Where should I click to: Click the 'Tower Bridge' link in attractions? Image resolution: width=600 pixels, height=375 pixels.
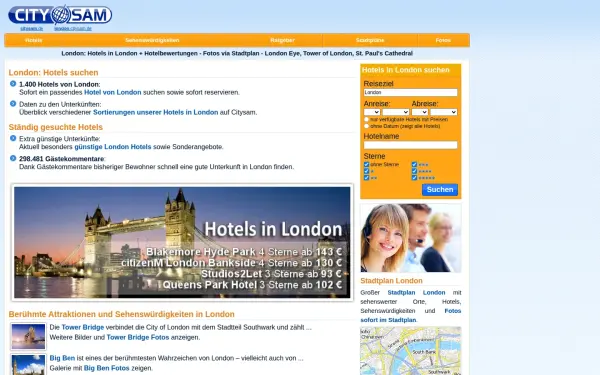pyautogui.click(x=83, y=327)
